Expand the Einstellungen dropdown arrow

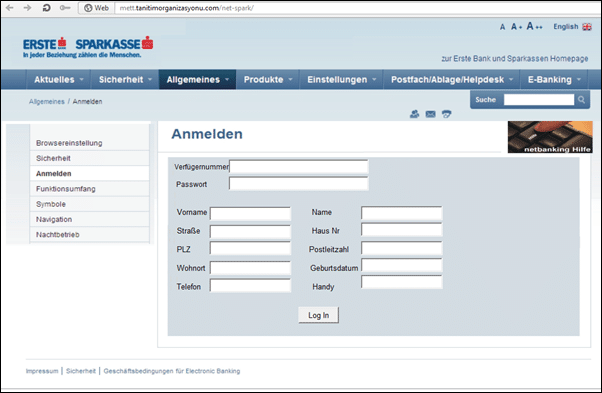point(374,79)
